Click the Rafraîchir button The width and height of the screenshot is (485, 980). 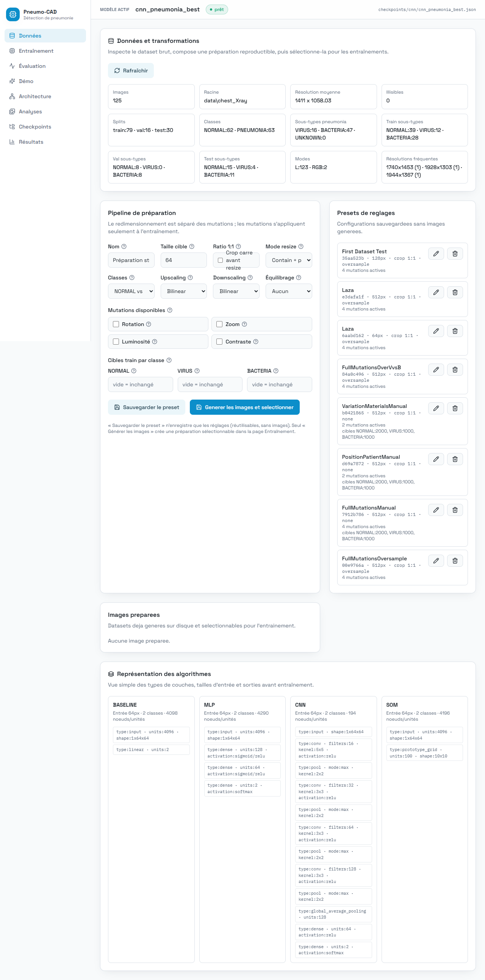point(131,71)
